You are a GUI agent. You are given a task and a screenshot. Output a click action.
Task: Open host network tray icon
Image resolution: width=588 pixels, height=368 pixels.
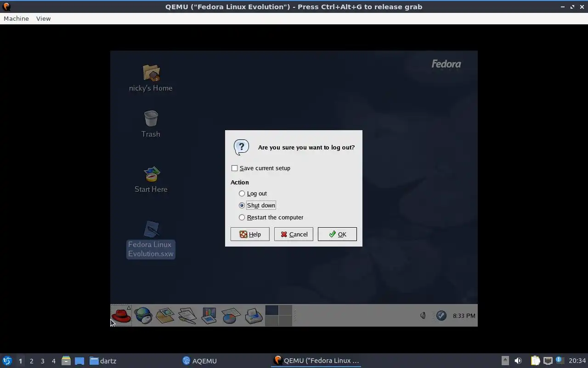[548, 361]
